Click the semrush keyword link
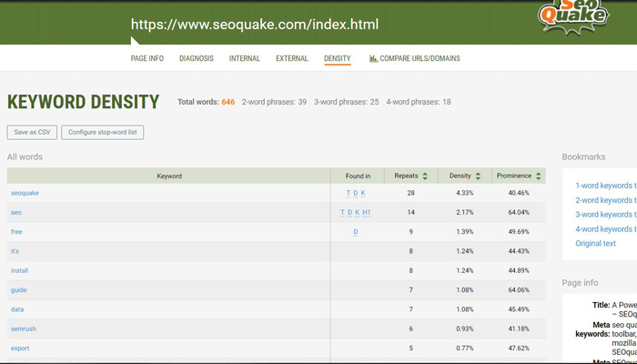Viewport: 637px width, 364px height. [x=23, y=329]
